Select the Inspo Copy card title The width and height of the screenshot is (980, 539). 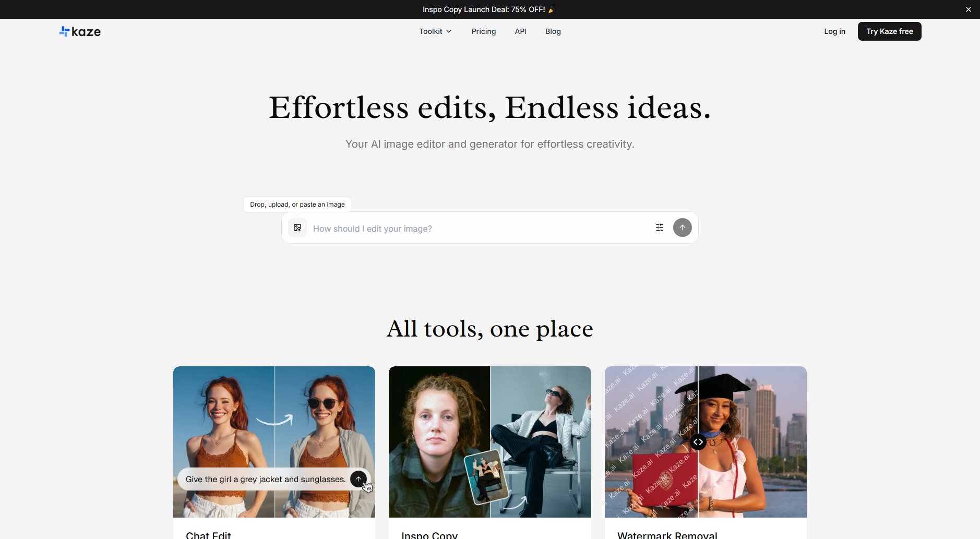pos(429,535)
